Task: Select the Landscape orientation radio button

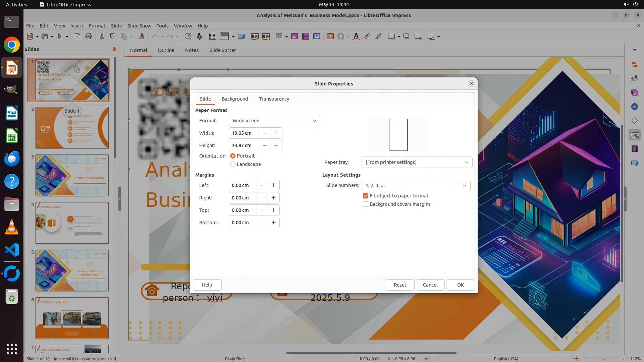Action: pyautogui.click(x=233, y=164)
